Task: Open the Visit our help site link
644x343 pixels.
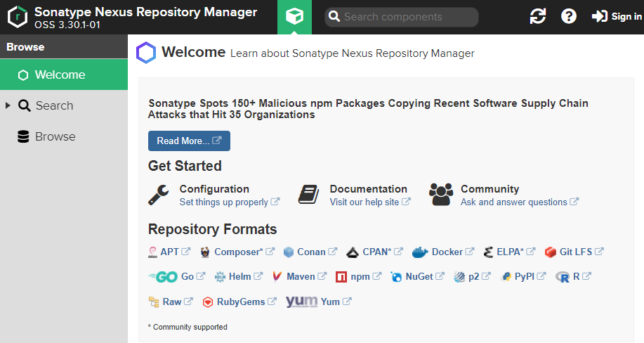Action: pyautogui.click(x=369, y=202)
